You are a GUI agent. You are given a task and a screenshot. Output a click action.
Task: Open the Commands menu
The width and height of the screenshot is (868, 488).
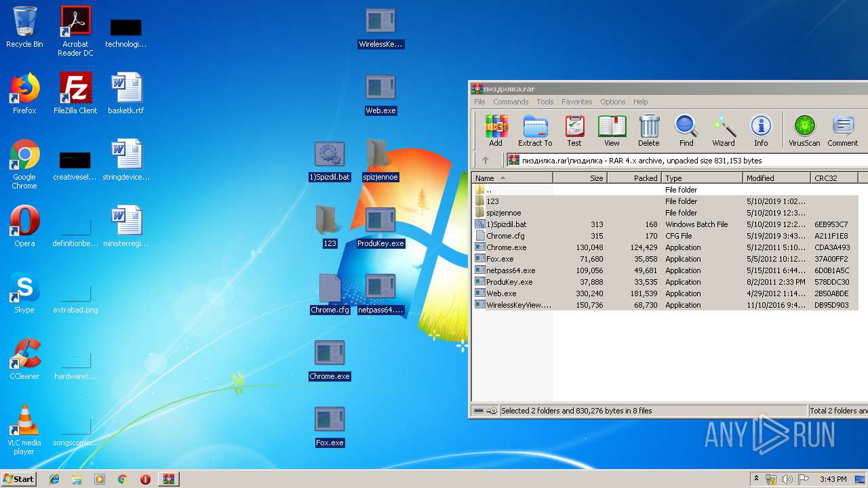pyautogui.click(x=511, y=102)
